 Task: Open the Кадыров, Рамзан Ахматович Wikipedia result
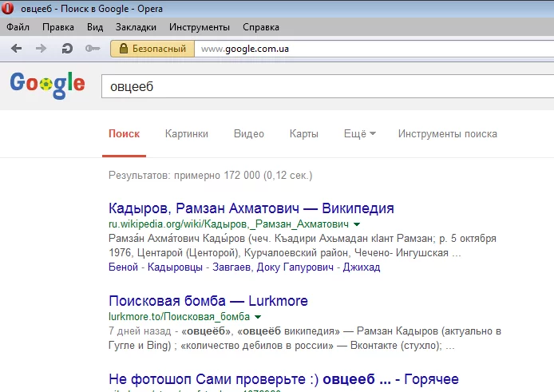(x=251, y=208)
